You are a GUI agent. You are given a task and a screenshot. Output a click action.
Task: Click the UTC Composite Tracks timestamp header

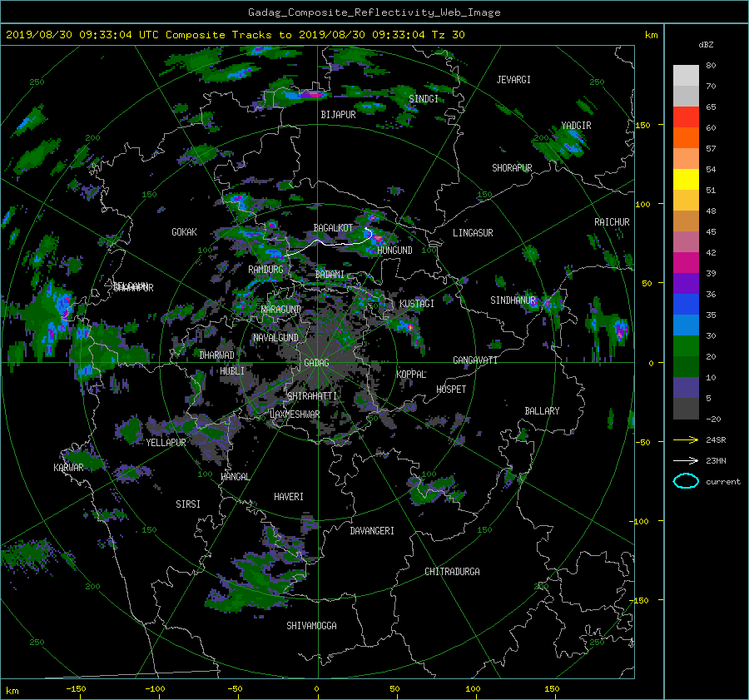point(235,35)
